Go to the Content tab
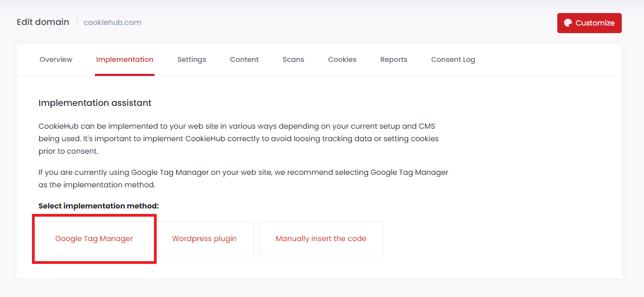This screenshot has width=644, height=297. [244, 60]
